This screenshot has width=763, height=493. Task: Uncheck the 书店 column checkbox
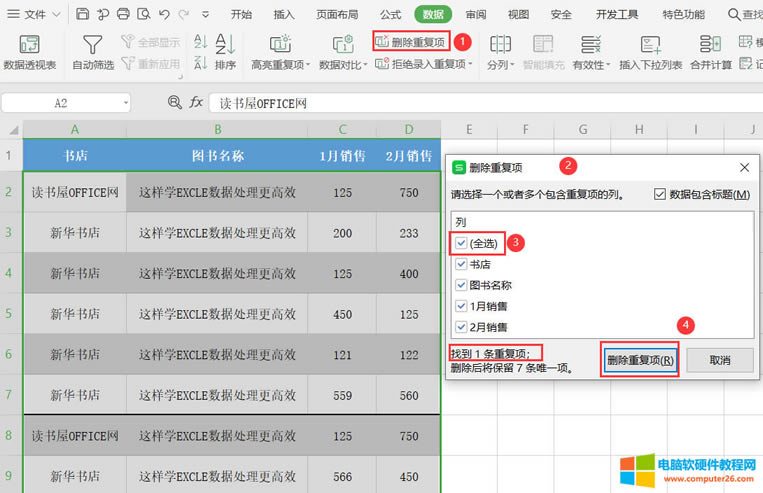coord(460,264)
